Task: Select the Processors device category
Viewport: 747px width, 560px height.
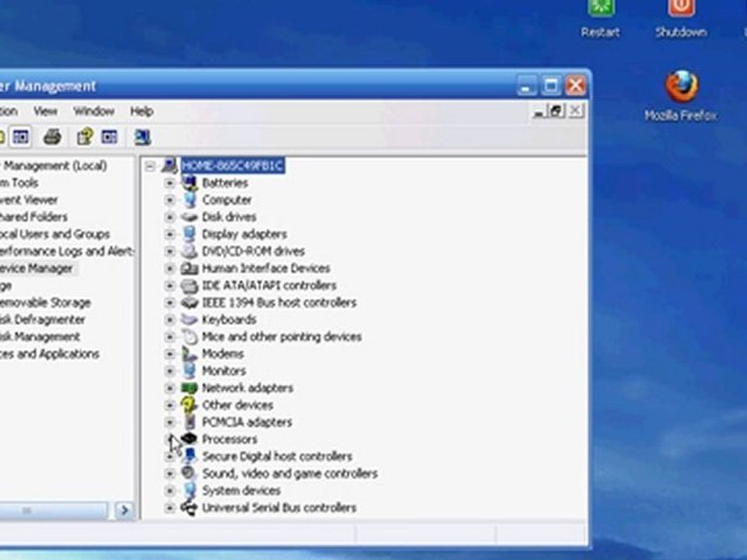Action: [229, 439]
